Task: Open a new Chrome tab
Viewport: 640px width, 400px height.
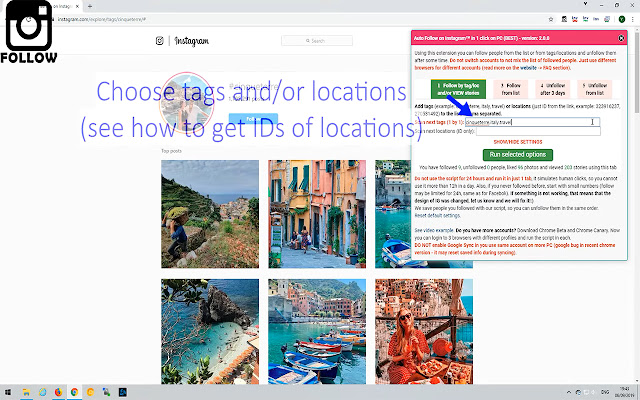Action: tap(90, 6)
